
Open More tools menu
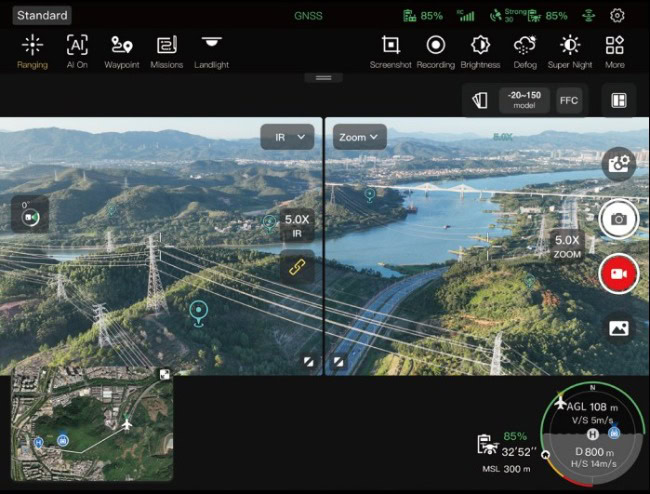pos(615,51)
